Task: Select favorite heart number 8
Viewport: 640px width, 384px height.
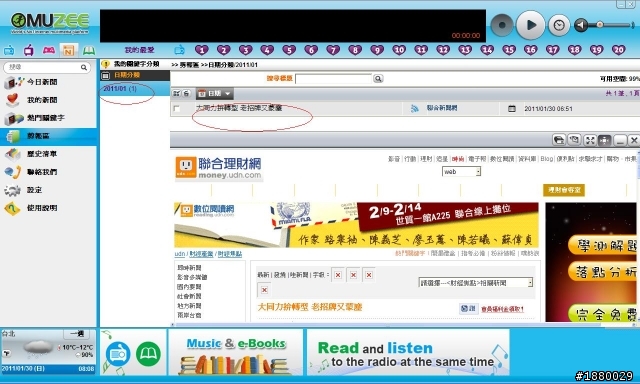Action: click(x=355, y=50)
